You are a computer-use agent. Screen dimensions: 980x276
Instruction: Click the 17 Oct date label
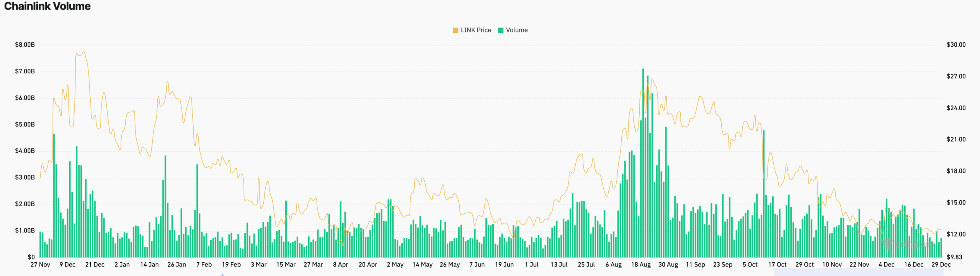[777, 265]
